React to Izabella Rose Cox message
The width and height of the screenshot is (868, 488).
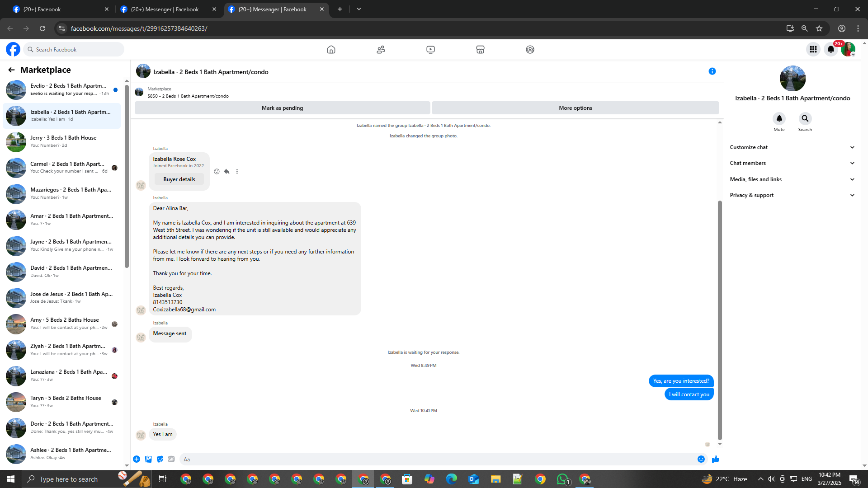click(x=217, y=172)
